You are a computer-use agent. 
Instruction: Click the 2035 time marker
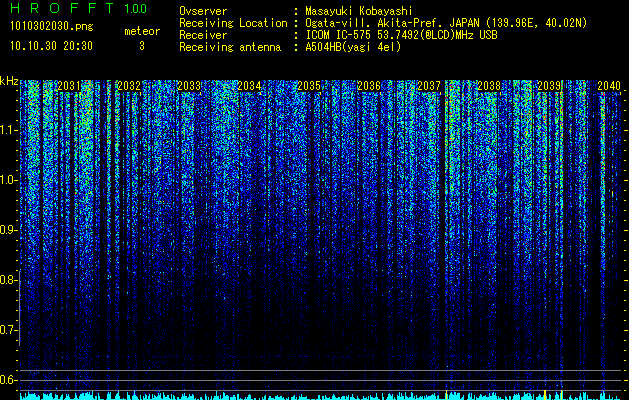click(309, 86)
